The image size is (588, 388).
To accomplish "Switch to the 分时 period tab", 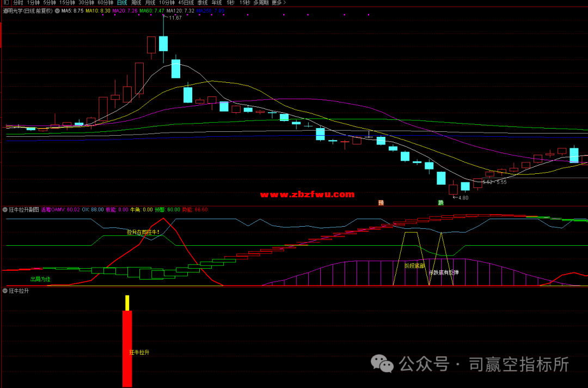I will [x=18, y=3].
